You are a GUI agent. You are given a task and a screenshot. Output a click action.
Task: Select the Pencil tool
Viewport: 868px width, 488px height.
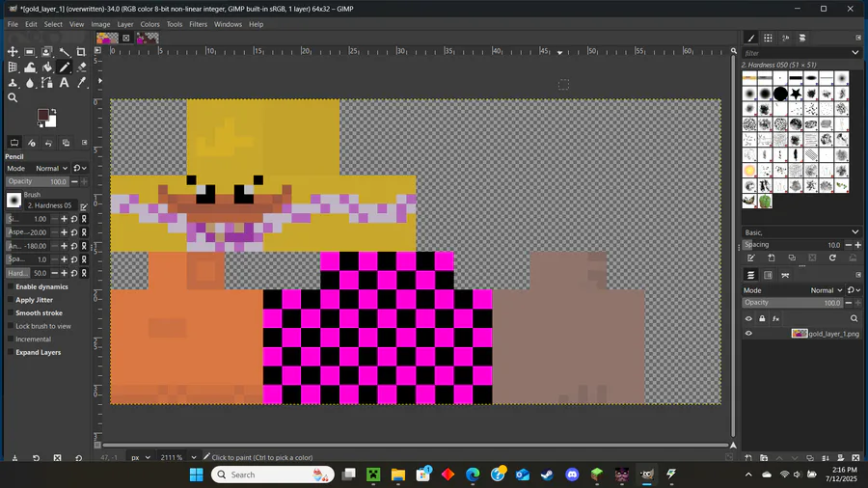coord(65,67)
